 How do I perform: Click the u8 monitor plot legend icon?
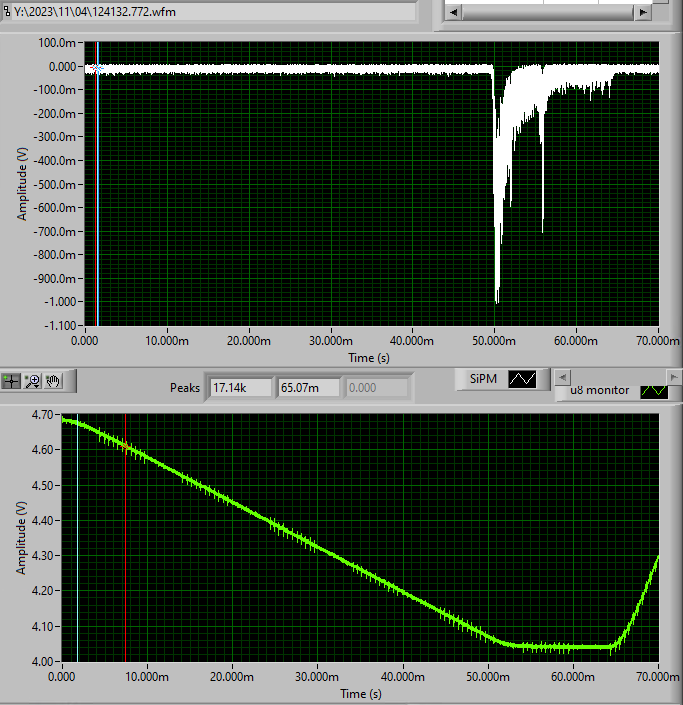(654, 391)
